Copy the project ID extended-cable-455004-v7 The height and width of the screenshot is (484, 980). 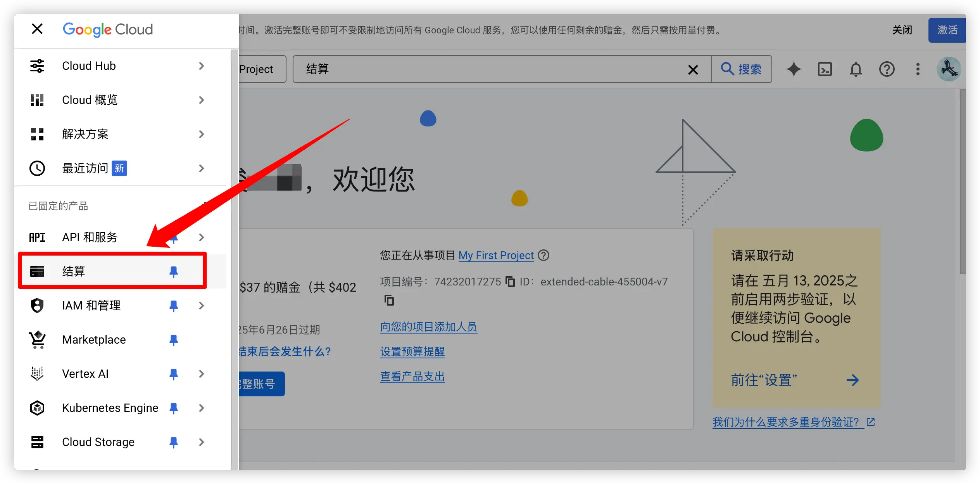click(x=389, y=300)
